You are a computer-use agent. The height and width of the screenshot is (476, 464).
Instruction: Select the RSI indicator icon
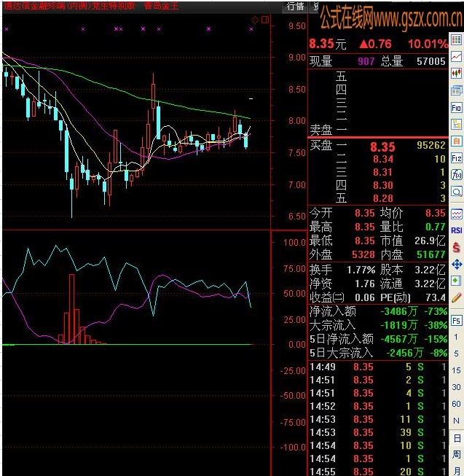click(x=457, y=230)
